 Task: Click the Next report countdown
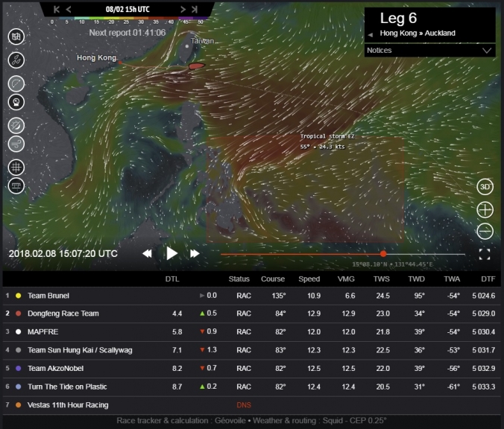pos(127,33)
